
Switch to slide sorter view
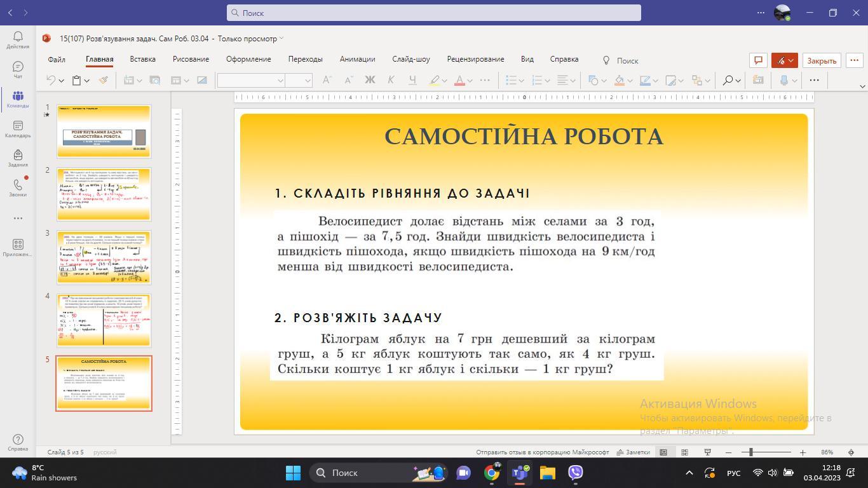coord(684,452)
